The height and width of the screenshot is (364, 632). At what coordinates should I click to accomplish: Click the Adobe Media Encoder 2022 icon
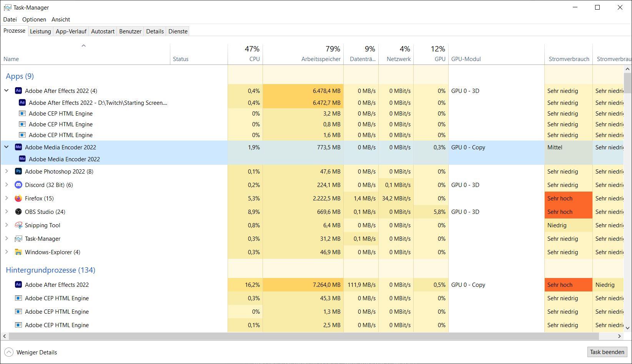pos(18,147)
